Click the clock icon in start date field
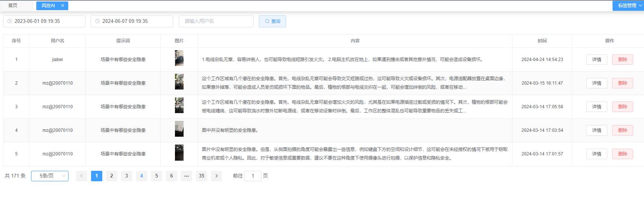Viewport: 644px width, 200px height. [10, 21]
